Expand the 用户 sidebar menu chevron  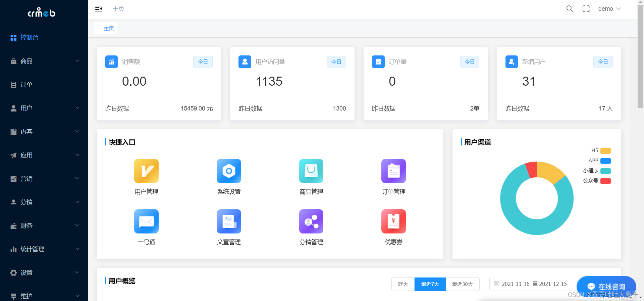(x=77, y=108)
